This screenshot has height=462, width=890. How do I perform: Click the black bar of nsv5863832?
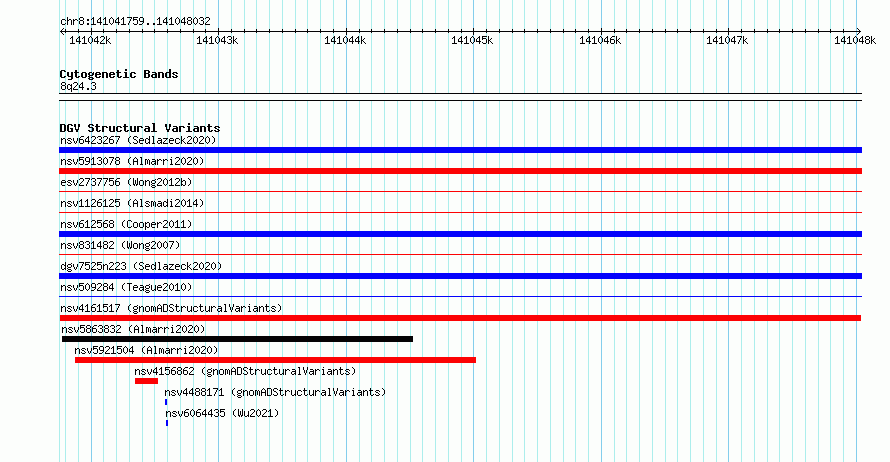click(x=237, y=339)
